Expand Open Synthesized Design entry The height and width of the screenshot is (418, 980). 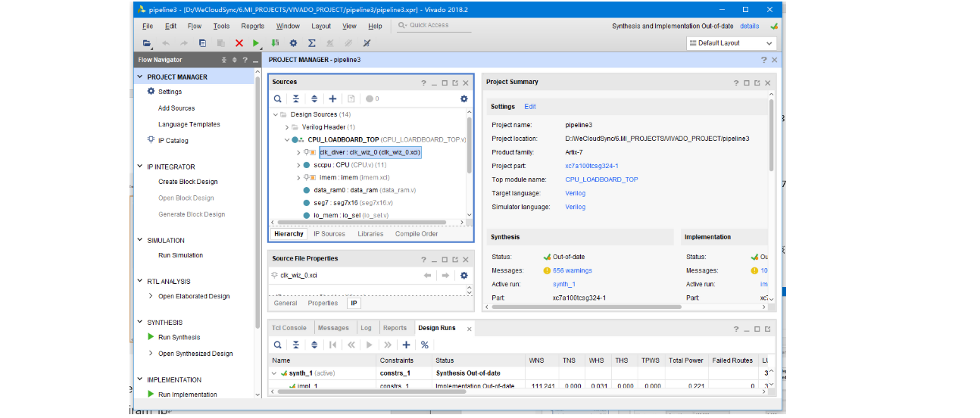(x=151, y=354)
